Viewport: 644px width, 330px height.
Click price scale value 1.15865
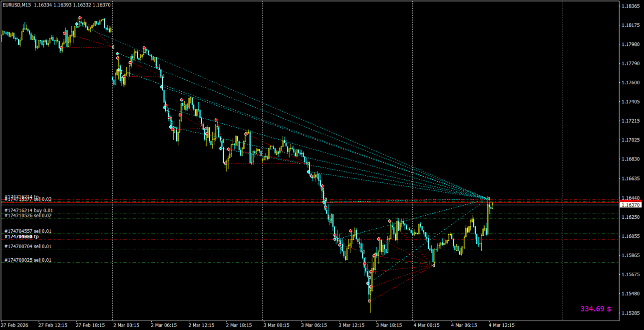(x=632, y=255)
